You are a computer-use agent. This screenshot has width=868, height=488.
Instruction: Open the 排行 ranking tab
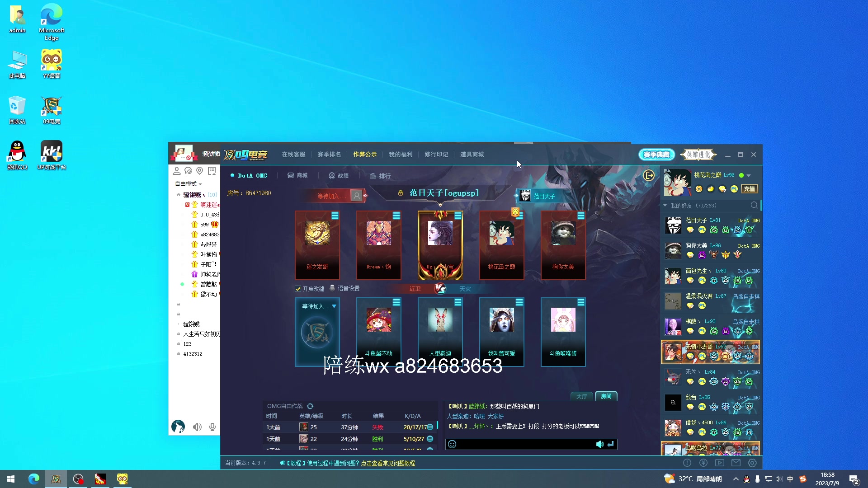(x=380, y=176)
